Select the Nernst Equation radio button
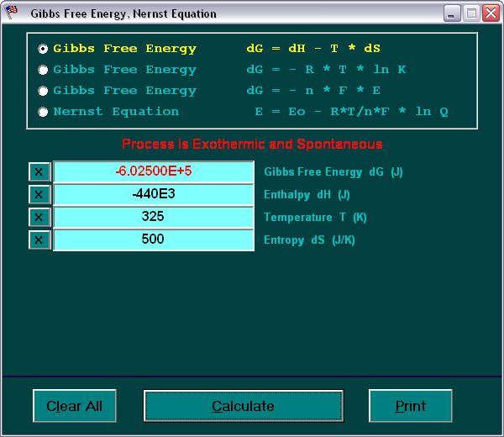The image size is (504, 437). tap(43, 112)
